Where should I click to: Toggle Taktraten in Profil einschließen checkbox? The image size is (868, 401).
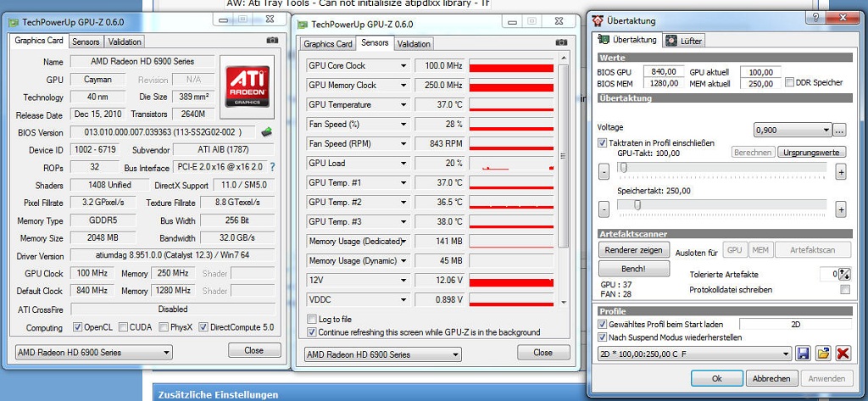[603, 143]
